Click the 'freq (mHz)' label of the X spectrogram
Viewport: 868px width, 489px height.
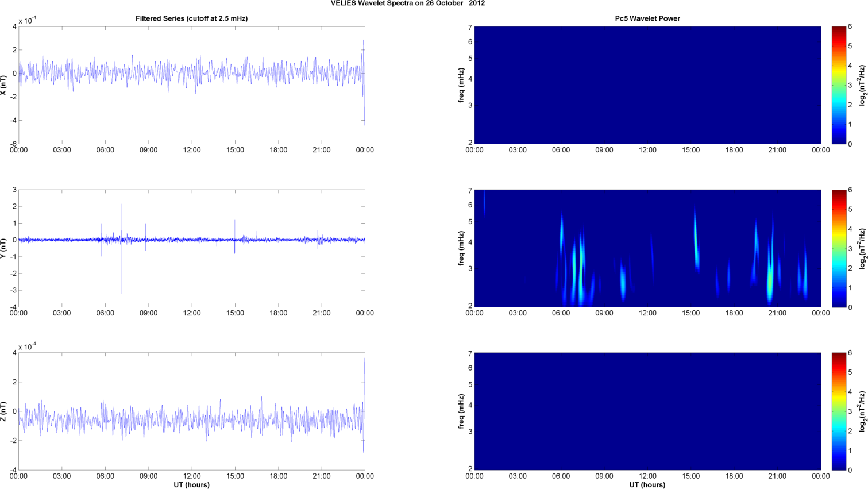coord(461,85)
